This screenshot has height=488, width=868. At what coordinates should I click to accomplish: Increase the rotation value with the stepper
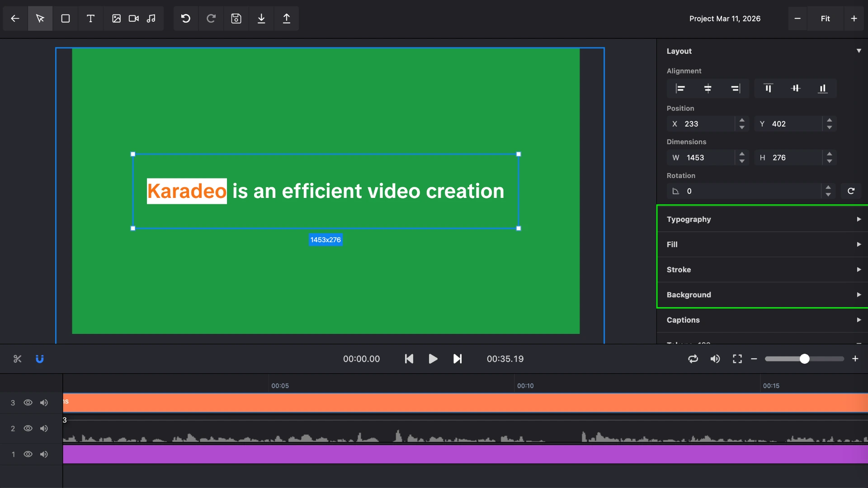point(828,188)
